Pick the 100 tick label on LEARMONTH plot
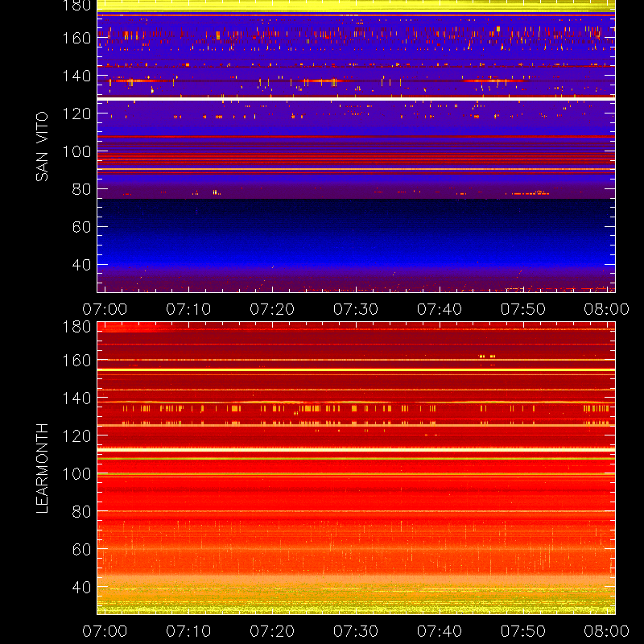 (x=76, y=473)
